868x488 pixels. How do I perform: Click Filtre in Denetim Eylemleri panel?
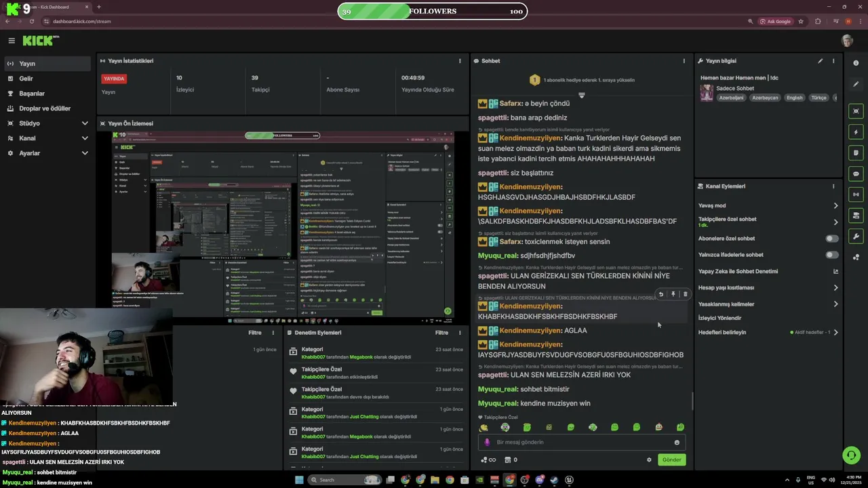click(x=441, y=333)
